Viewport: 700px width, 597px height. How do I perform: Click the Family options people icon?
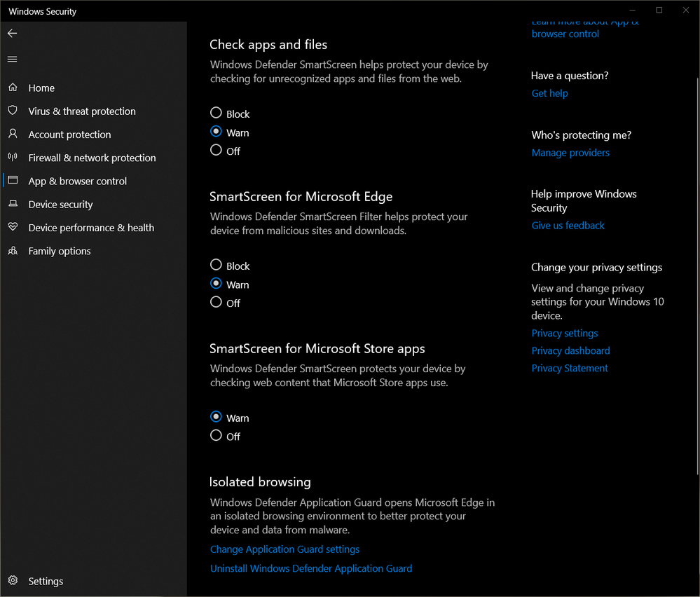[x=13, y=250]
